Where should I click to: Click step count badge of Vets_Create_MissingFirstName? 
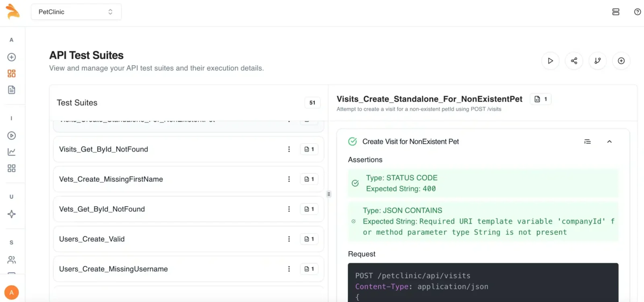pyautogui.click(x=309, y=179)
